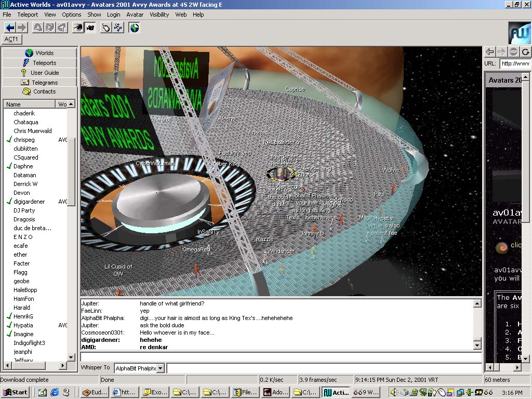
Task: Click the web panel back arrow
Action: (x=489, y=51)
